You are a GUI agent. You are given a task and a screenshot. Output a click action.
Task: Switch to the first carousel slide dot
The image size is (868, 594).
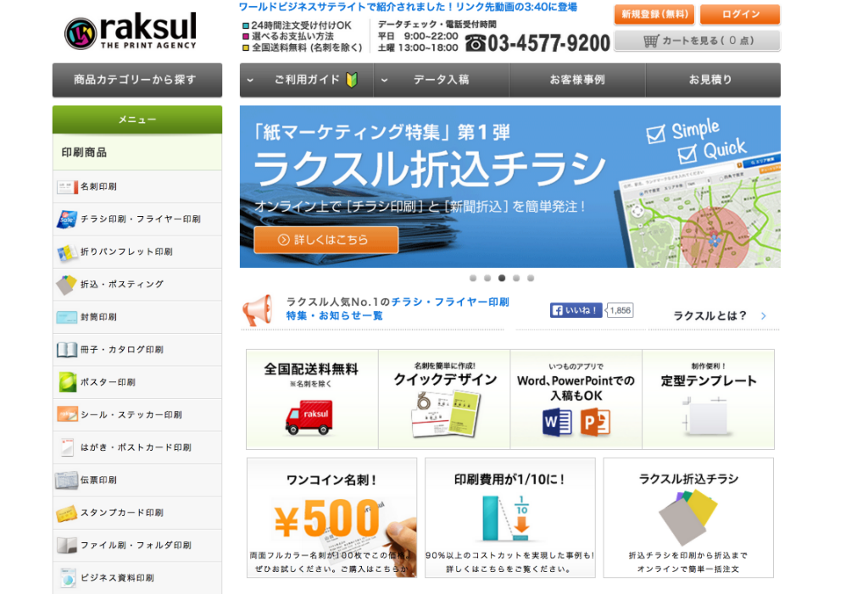coord(473,278)
